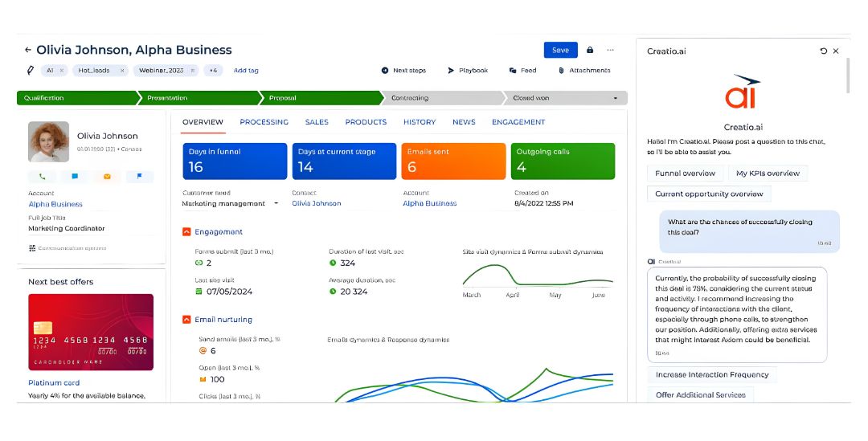Screen dimensions: 868x441
Task: Collapse the Engagement section
Action: pyautogui.click(x=186, y=232)
